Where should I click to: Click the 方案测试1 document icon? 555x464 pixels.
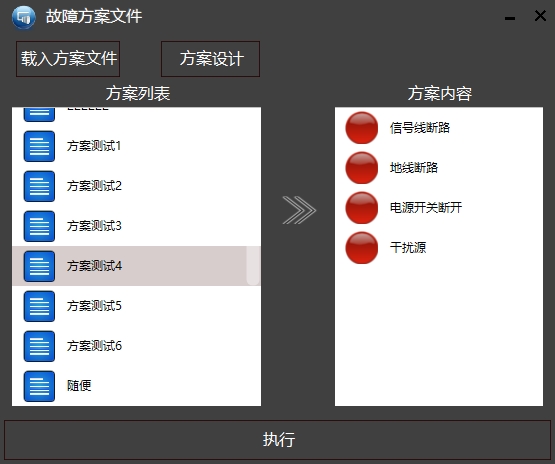point(39,146)
